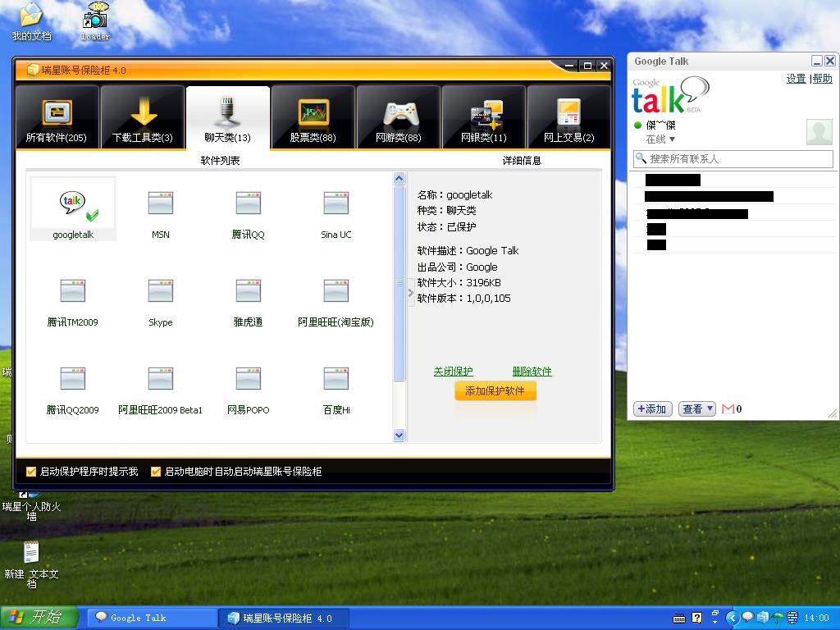The image size is (840, 630).
Task: Switch to 股票类(88) tab
Action: (x=313, y=116)
